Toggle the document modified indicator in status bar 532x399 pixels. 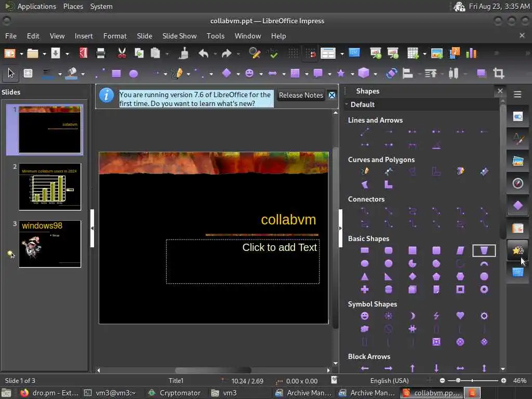point(334,380)
